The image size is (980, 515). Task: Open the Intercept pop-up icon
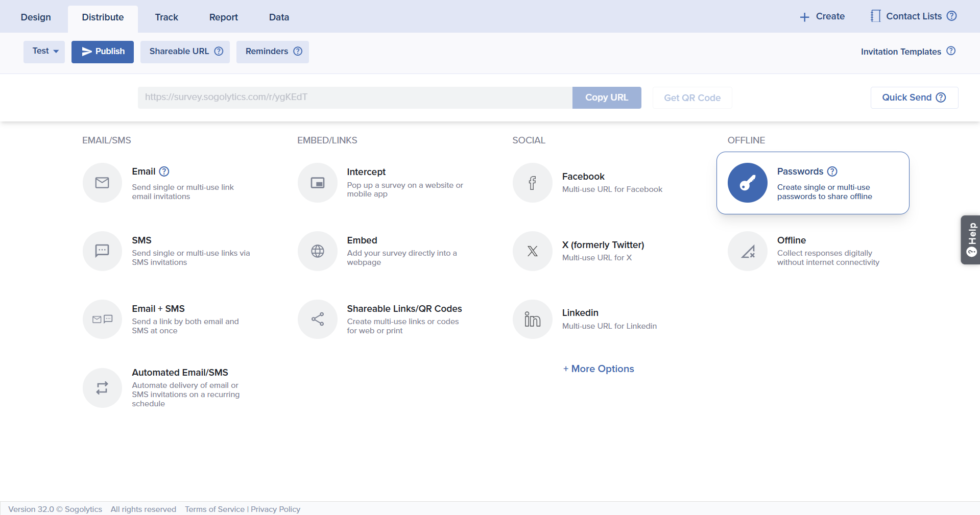317,183
